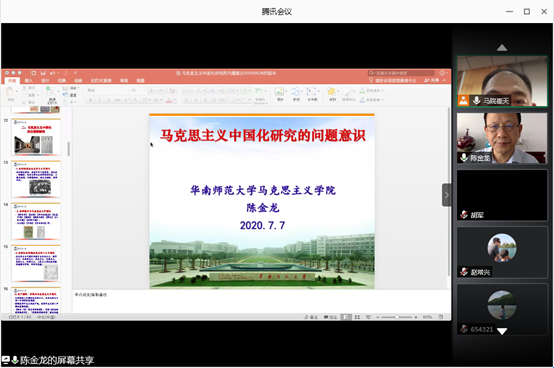Open the Shapes gallery icon

pyautogui.click(x=295, y=92)
